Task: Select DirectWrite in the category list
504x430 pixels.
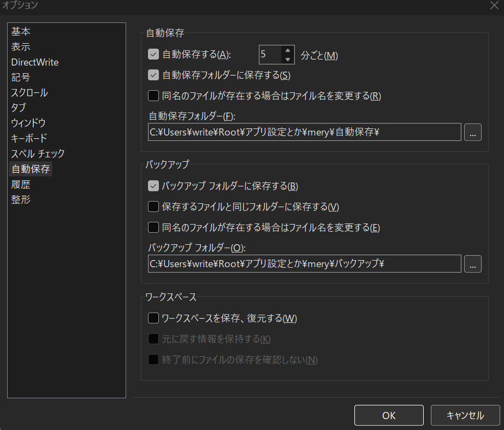Action: (35, 62)
